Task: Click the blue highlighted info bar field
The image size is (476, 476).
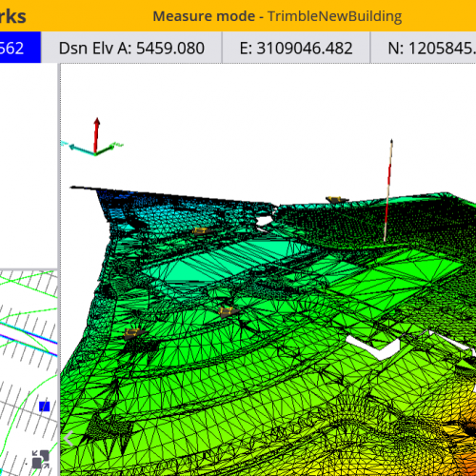Action: (x=20, y=48)
